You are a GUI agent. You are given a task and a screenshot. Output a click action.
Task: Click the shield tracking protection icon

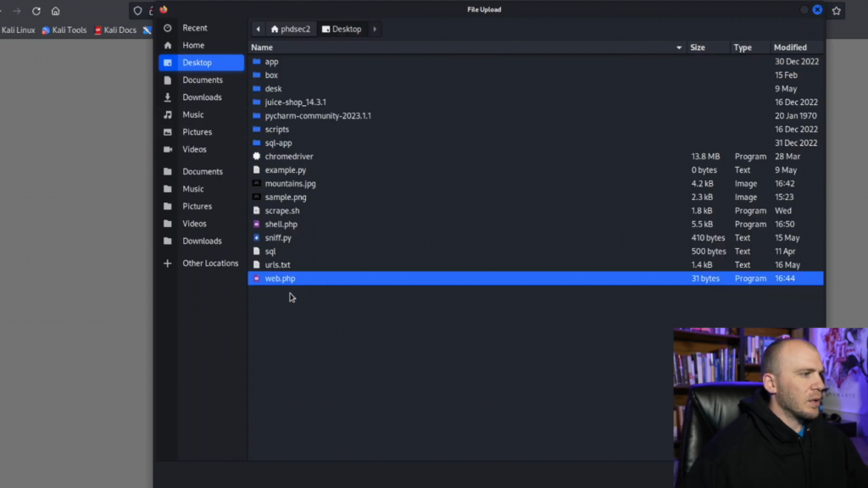[137, 10]
